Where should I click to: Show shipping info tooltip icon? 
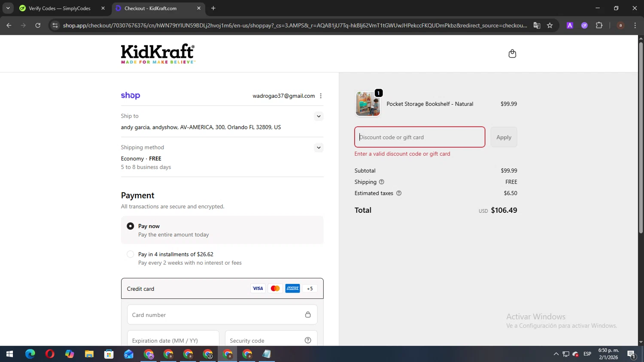coord(381,182)
